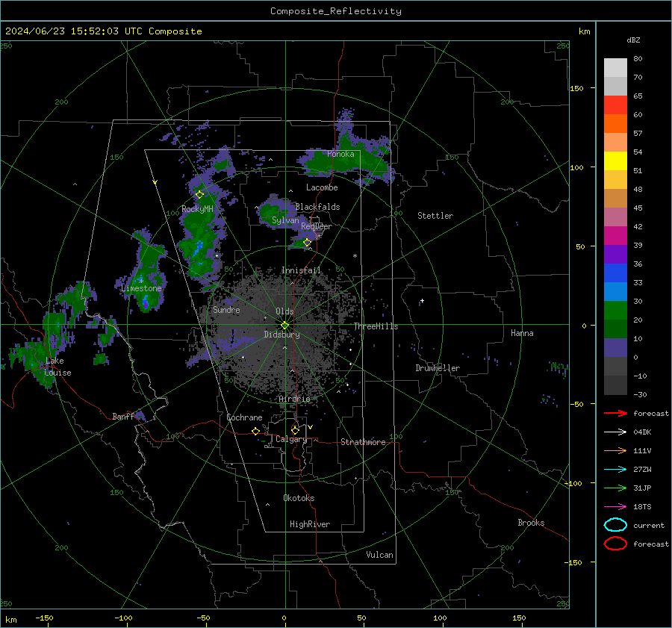Click the Blackfalds label
This screenshot has height=628, width=672.
click(x=317, y=207)
